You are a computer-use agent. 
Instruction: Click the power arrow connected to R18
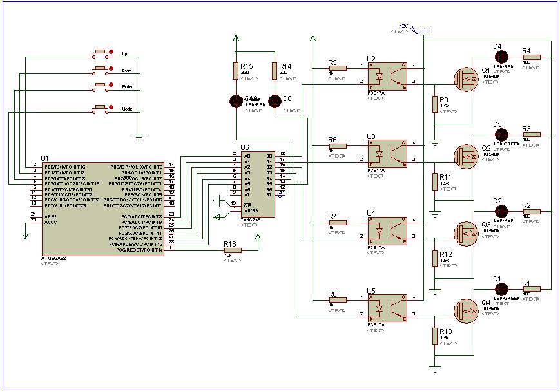pos(258,238)
